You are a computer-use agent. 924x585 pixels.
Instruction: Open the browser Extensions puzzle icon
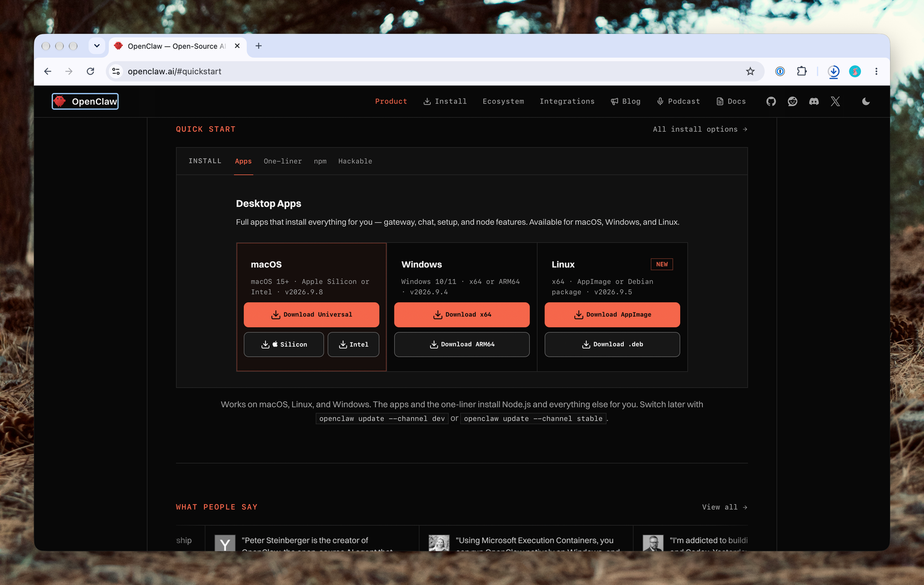click(x=802, y=72)
